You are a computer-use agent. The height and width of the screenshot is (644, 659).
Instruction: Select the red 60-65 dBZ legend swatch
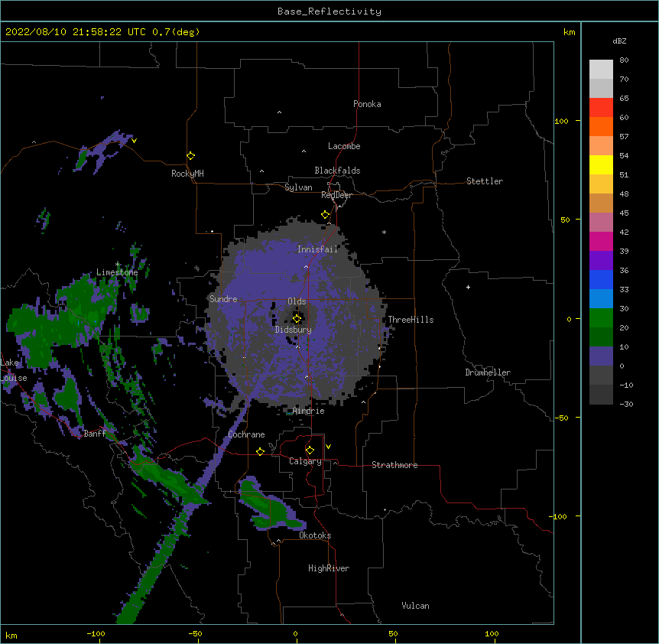click(x=601, y=108)
